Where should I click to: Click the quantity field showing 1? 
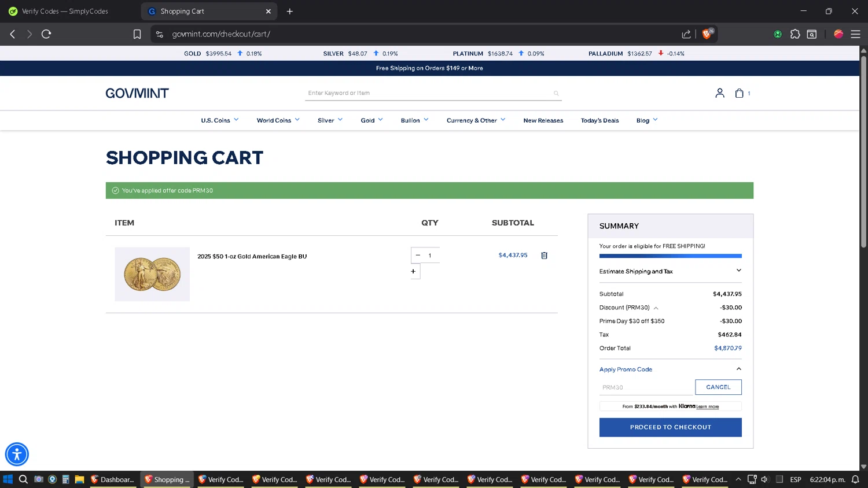point(431,256)
